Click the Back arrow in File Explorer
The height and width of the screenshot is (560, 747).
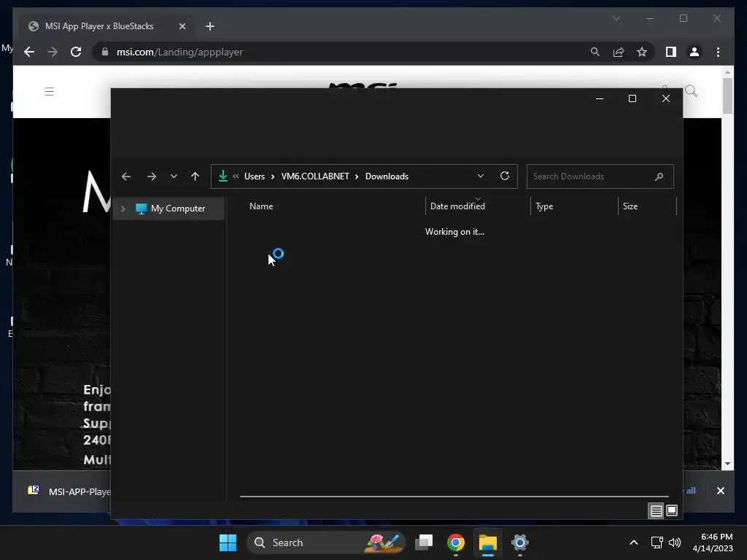pyautogui.click(x=126, y=176)
